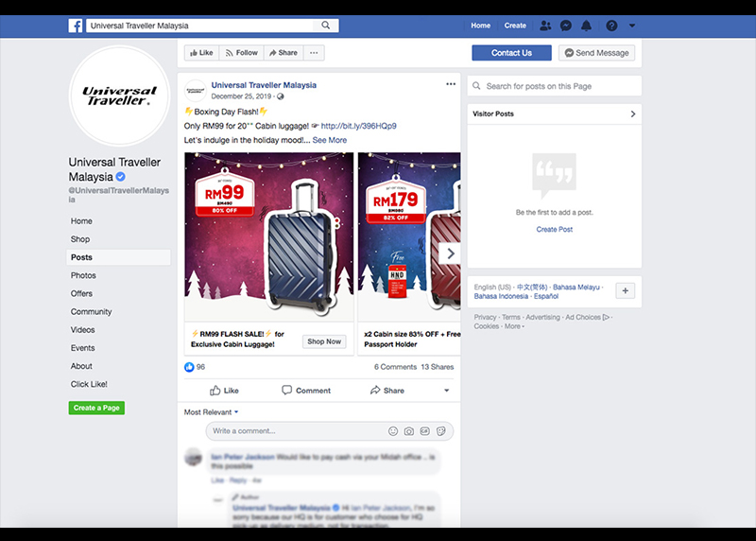756x541 pixels.
Task: Open the Notifications bell icon
Action: click(587, 26)
